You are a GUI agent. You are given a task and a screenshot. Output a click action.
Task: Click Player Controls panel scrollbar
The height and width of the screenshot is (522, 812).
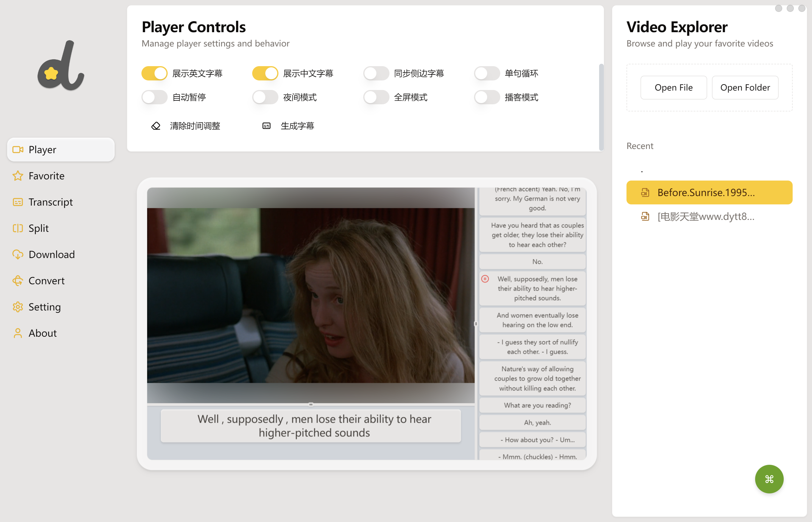601,107
